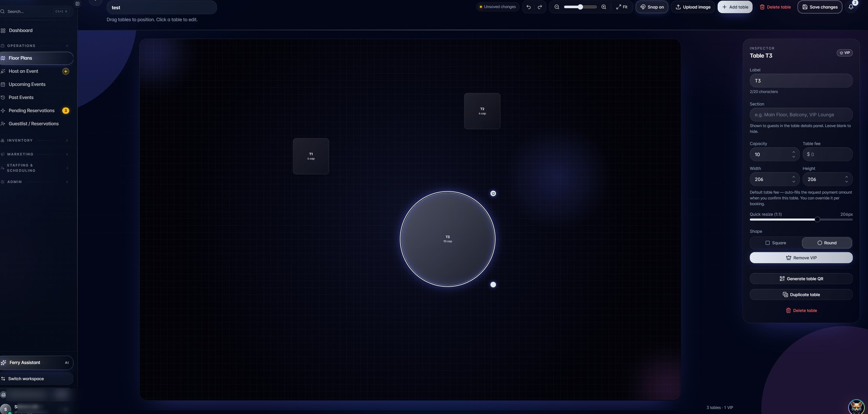
Task: Click Duplicate table
Action: click(801, 295)
